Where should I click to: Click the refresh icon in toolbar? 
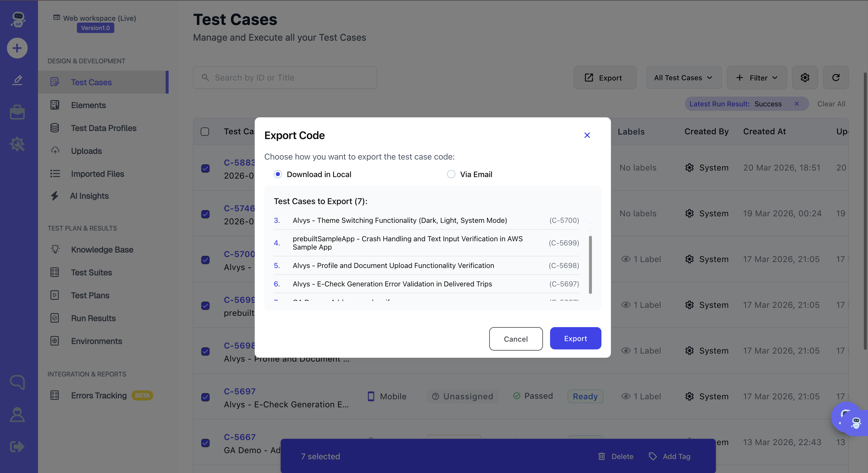(836, 78)
